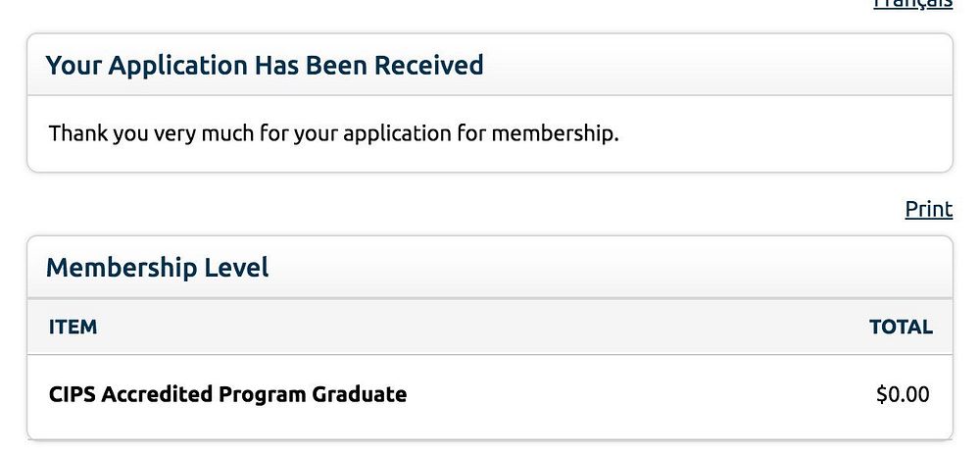This screenshot has height=456, width=980.
Task: Click the Print link
Action: [x=928, y=209]
